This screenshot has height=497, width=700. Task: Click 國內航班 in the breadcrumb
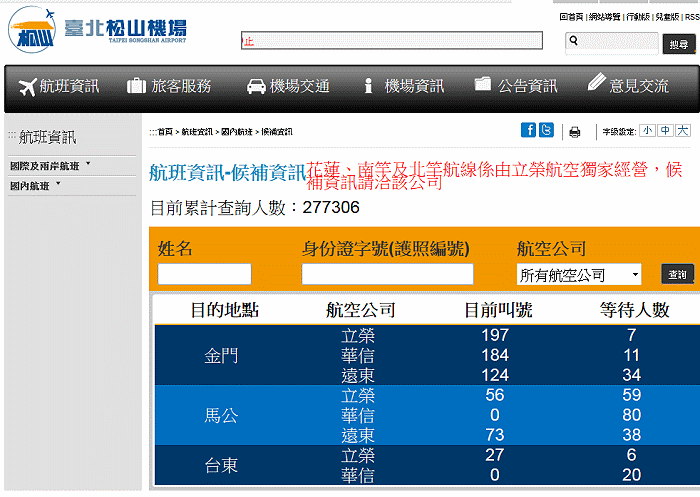pyautogui.click(x=237, y=132)
